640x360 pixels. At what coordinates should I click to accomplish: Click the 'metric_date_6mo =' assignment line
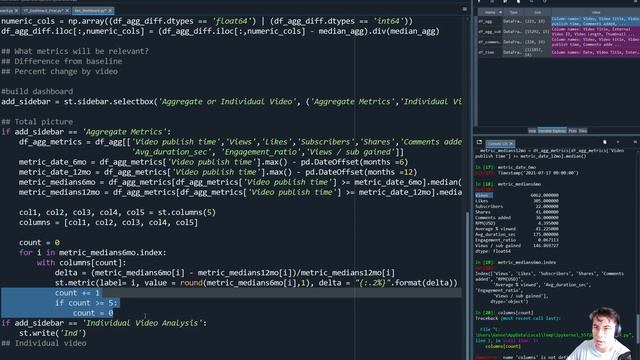pos(213,162)
